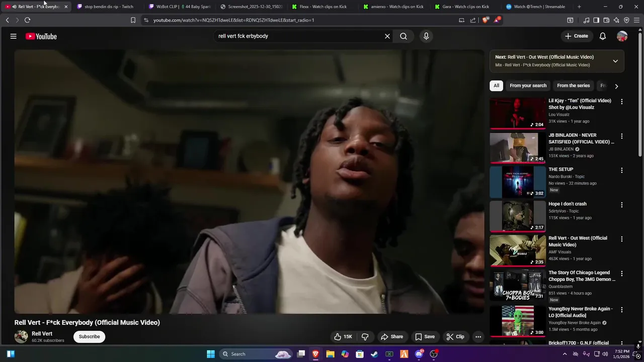The height and width of the screenshot is (362, 644).
Task: Open more options for Hope I don't crash
Action: (x=621, y=205)
